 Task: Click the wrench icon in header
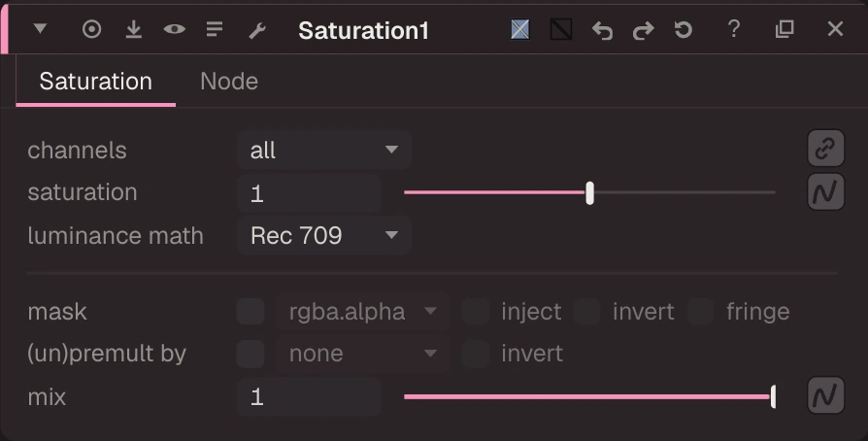257,30
